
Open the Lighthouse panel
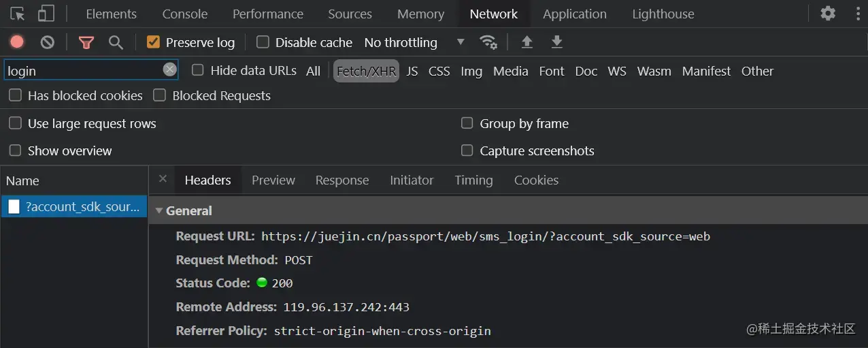click(x=663, y=14)
